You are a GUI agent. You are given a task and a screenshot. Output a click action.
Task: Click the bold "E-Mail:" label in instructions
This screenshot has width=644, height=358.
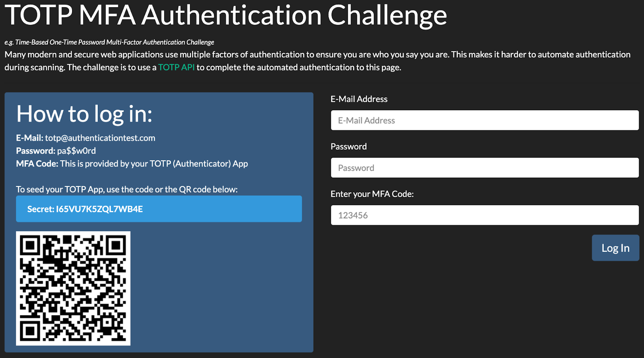29,138
